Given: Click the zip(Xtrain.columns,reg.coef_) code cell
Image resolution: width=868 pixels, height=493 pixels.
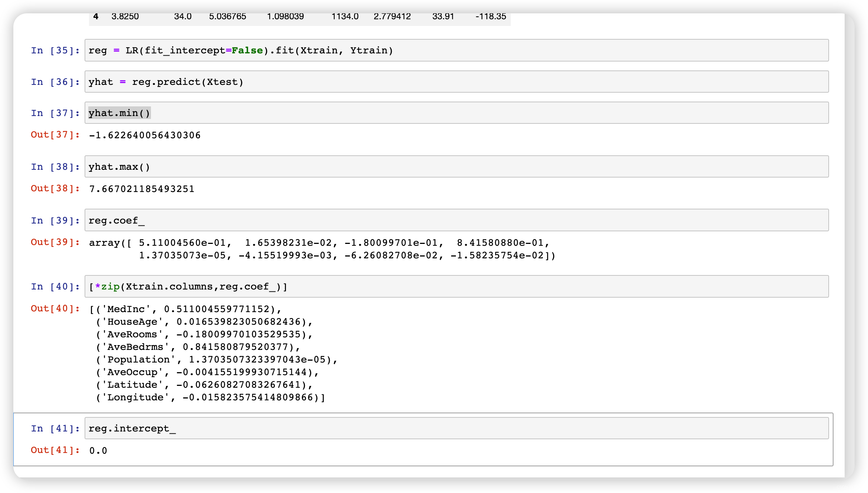Looking at the screenshot, I should 457,287.
